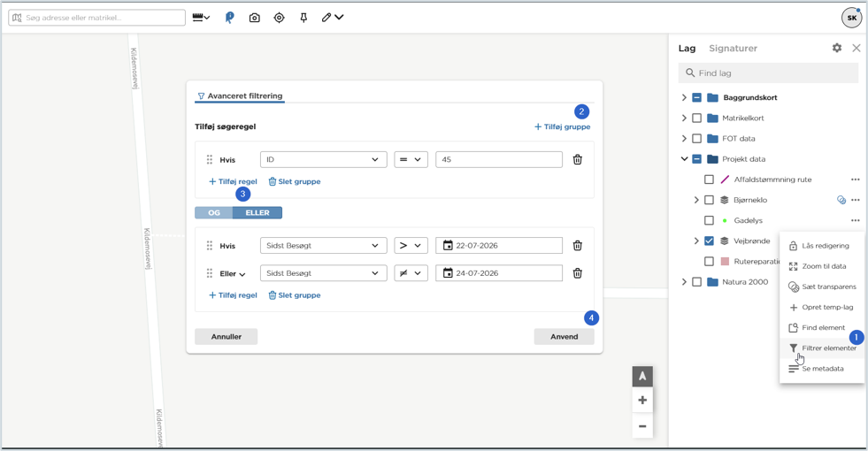
Task: Locate my position with the target icon
Action: point(279,18)
